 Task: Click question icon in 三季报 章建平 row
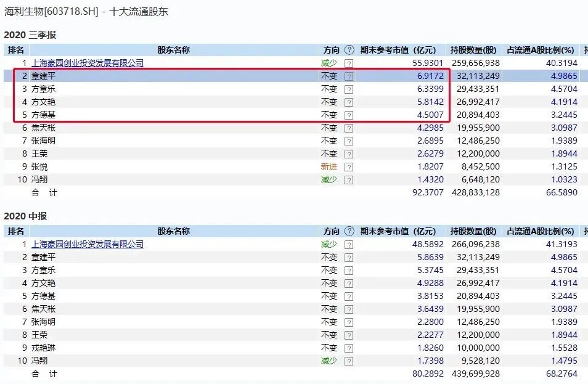[x=349, y=76]
